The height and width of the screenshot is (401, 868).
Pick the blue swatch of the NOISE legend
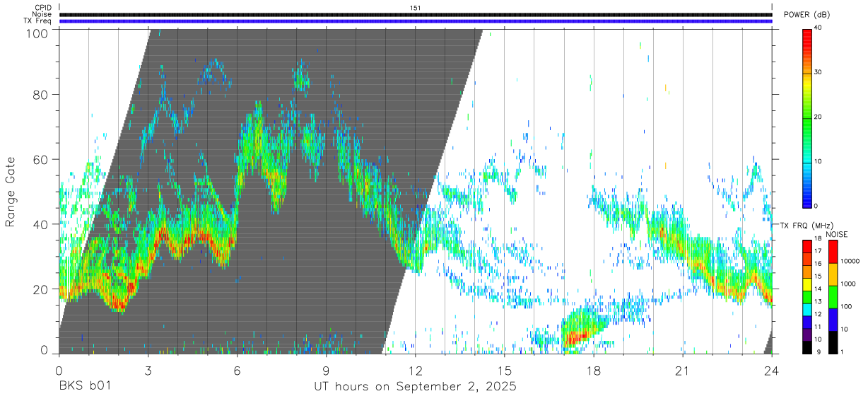[833, 320]
